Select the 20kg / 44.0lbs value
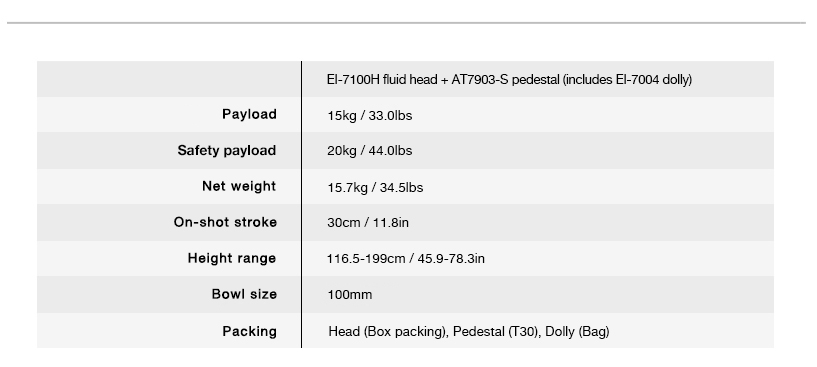The height and width of the screenshot is (367, 817). 369,151
